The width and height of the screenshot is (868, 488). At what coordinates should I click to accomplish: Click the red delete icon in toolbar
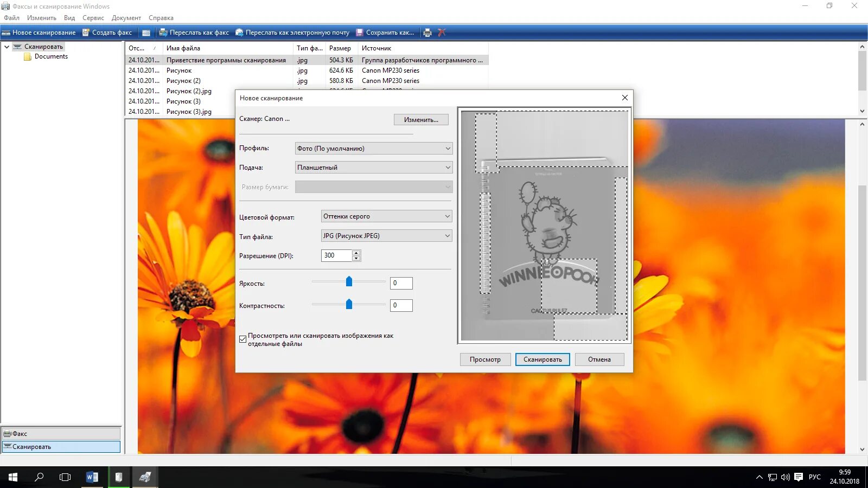pos(442,33)
